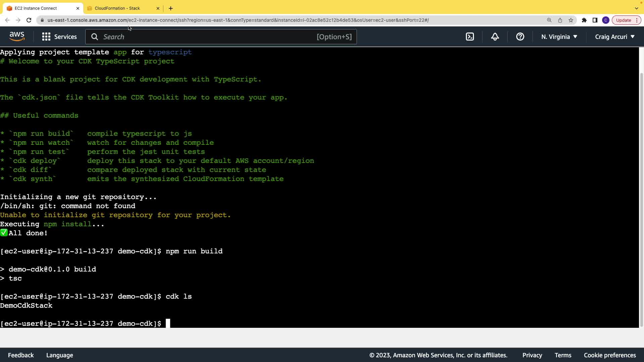Image resolution: width=644 pixels, height=362 pixels.
Task: Click the Feedback link
Action: point(21,355)
